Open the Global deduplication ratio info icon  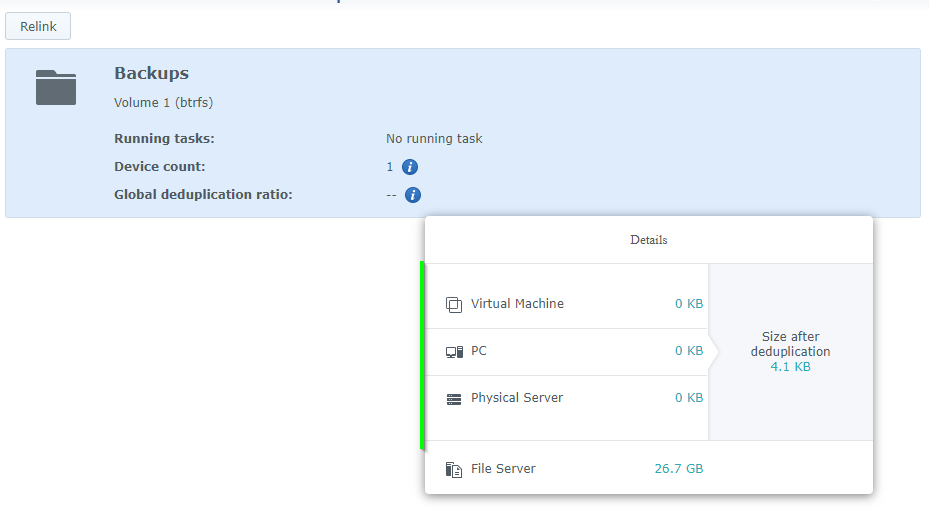point(412,195)
